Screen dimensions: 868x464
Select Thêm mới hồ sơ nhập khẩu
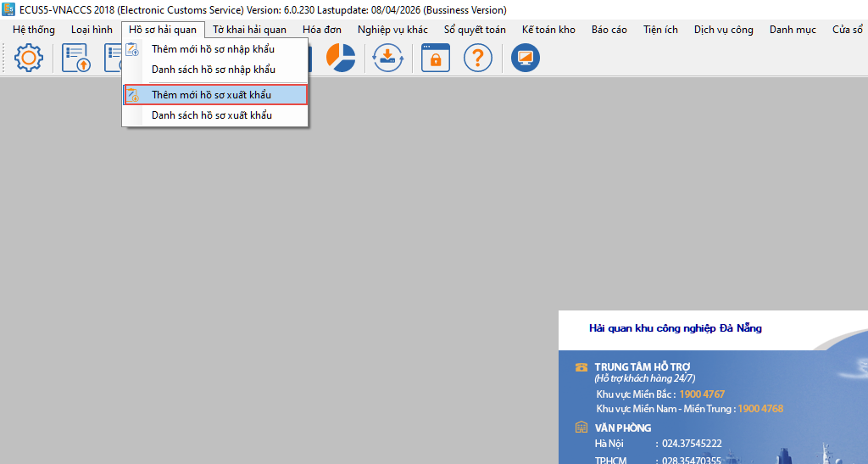213,49
